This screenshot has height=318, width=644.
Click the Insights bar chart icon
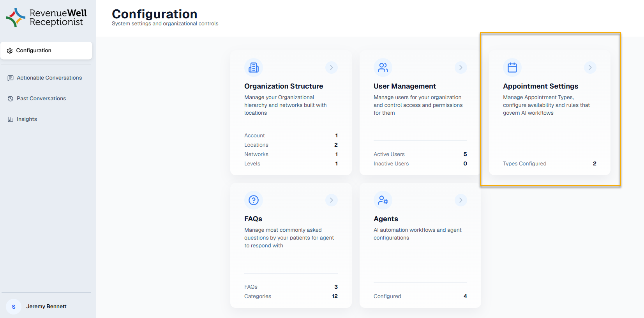[x=11, y=119]
